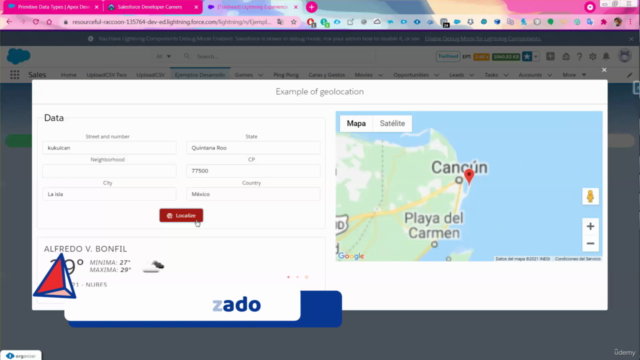Screen dimensions: 640x360
Task: Click the Country field with México
Action: (x=253, y=194)
